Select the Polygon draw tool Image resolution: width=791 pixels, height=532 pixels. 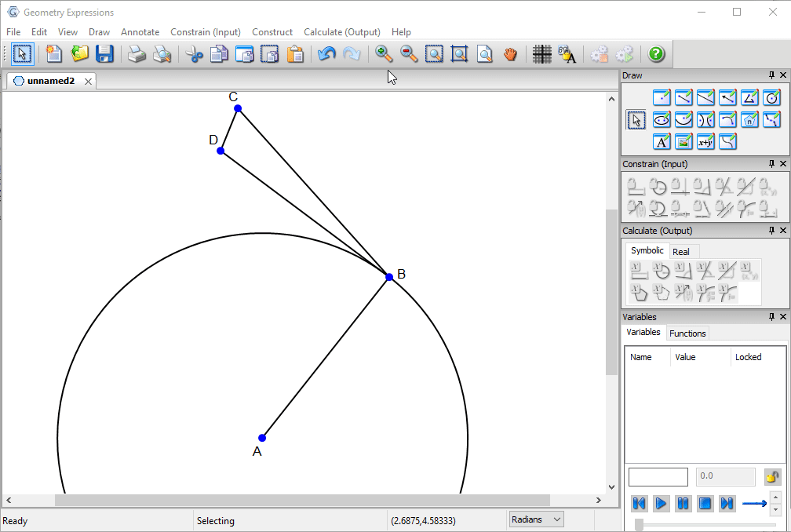click(x=749, y=97)
